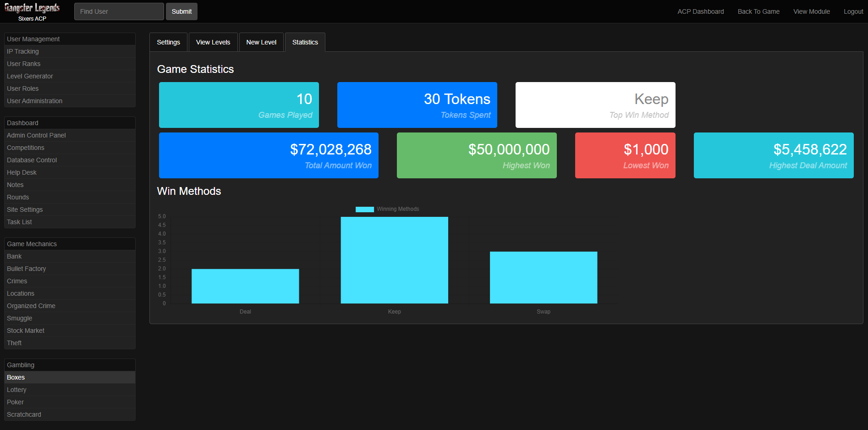868x430 pixels.
Task: Open the Settings tab
Action: (168, 42)
